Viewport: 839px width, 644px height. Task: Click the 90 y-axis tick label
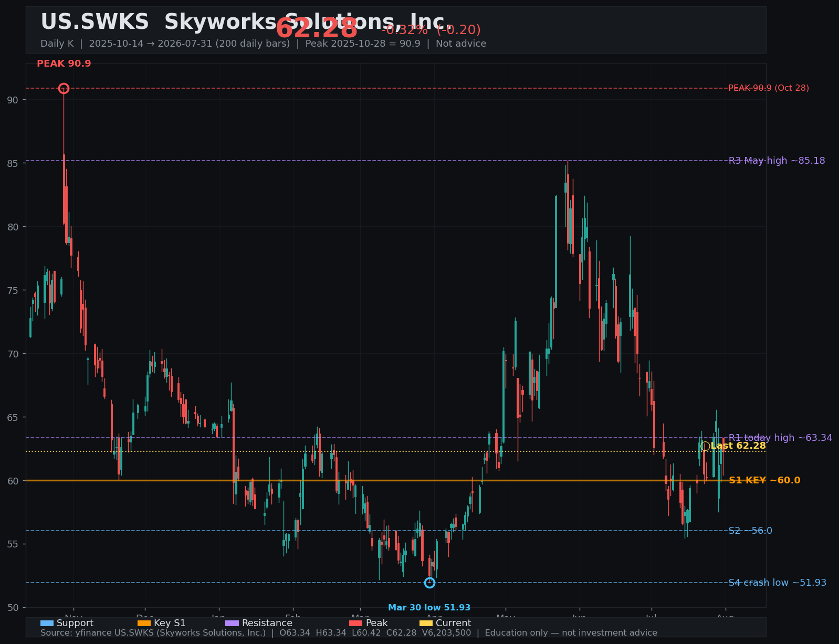13,100
